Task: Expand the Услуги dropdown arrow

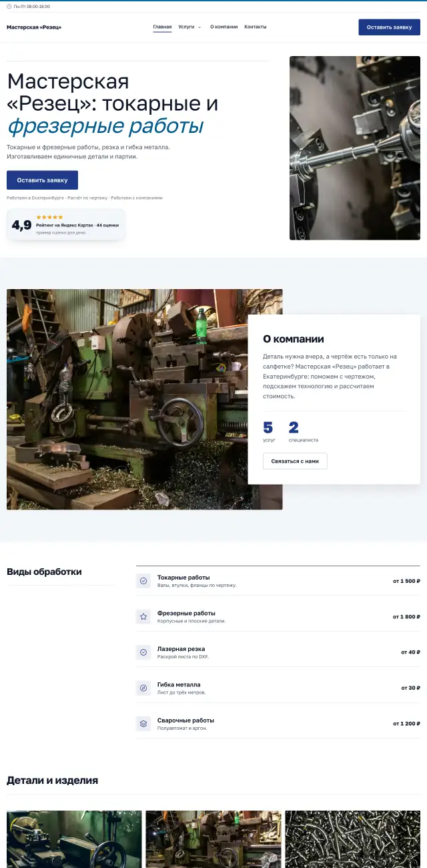Action: [x=199, y=27]
